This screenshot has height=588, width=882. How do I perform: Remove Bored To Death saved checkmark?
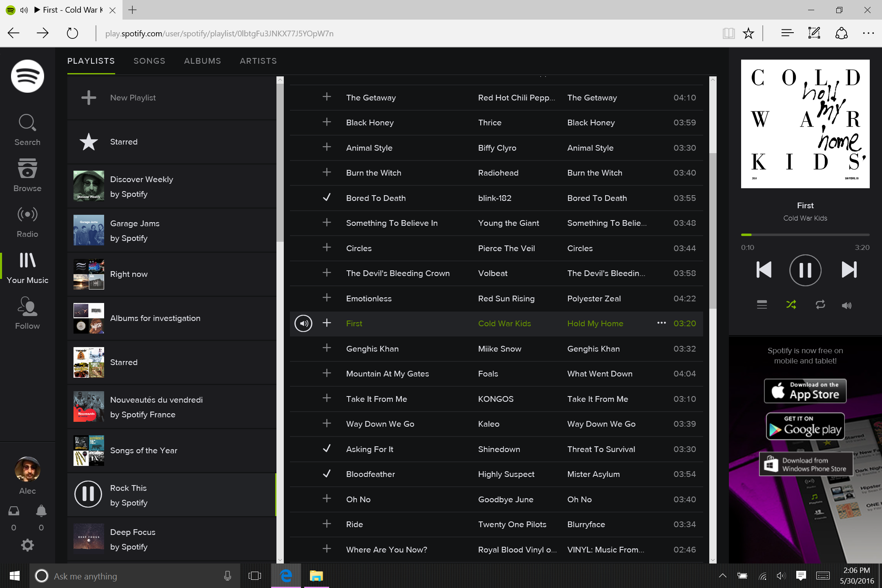point(327,198)
